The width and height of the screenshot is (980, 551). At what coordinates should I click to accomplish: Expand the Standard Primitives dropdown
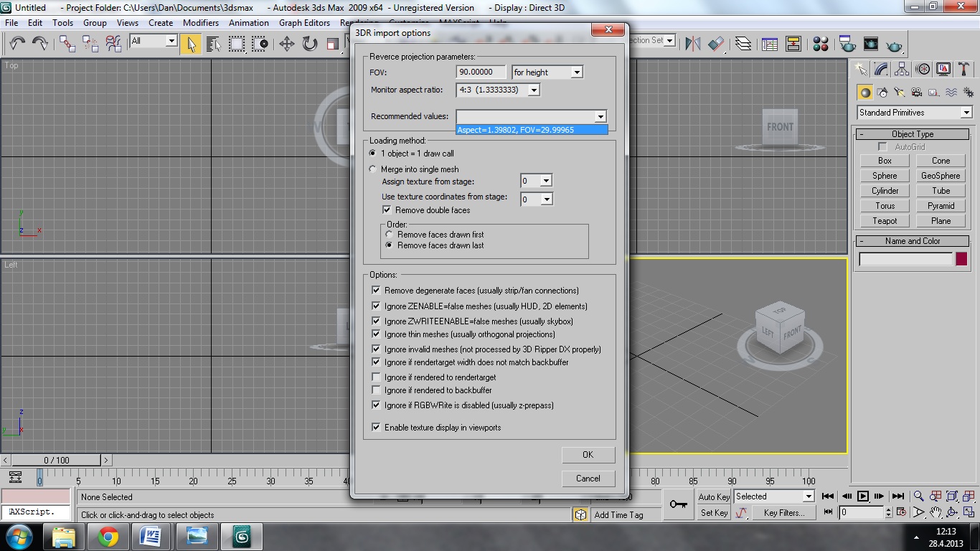966,113
